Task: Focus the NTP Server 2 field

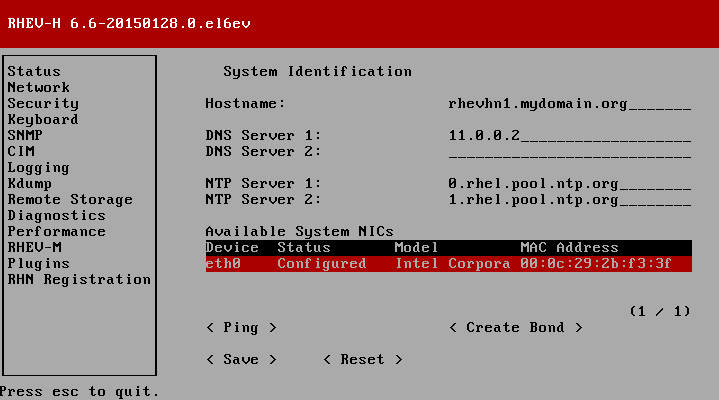Action: click(570, 200)
